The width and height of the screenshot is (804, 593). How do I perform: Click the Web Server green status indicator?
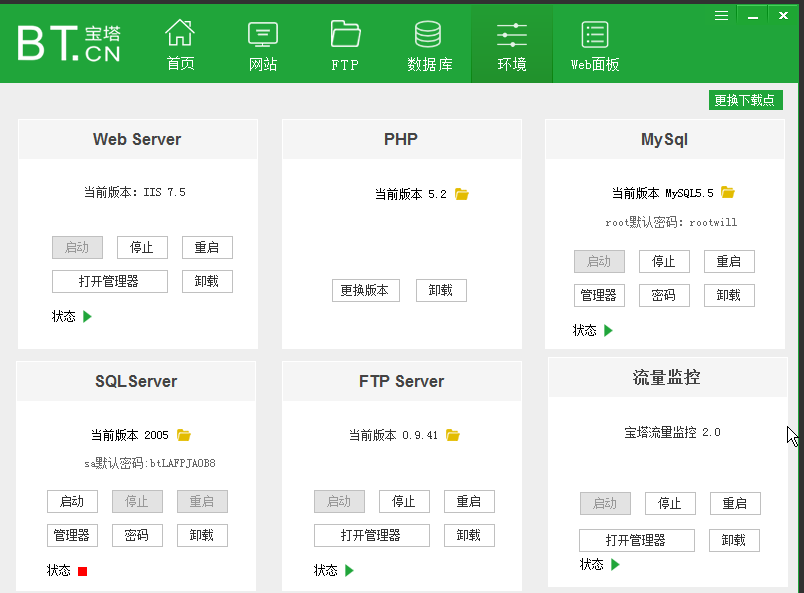87,317
